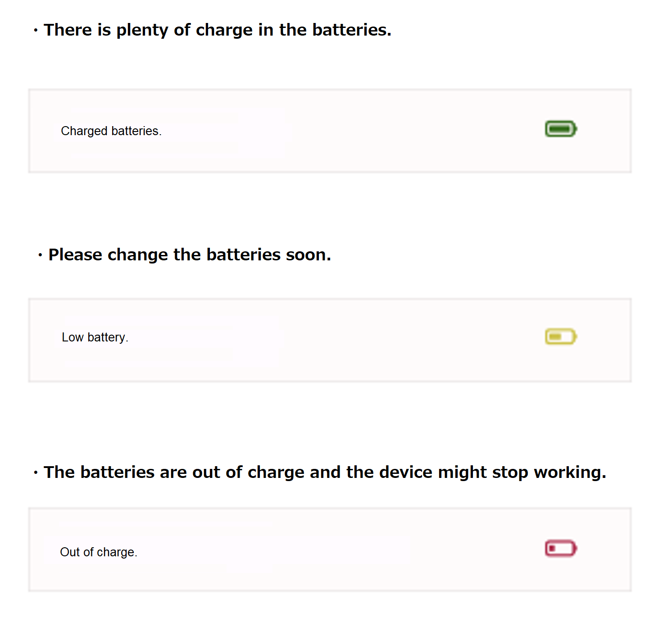The image size is (672, 618).
Task: Click bullet before 'Please change the batteries'
Action: coord(40,255)
